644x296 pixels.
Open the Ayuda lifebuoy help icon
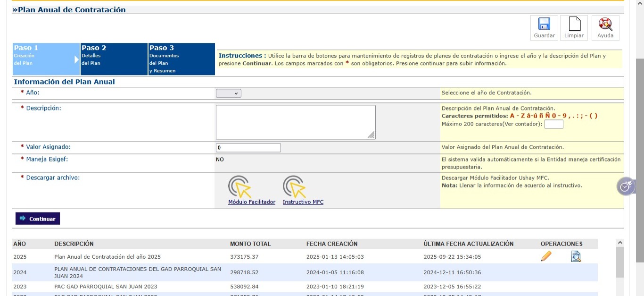(x=605, y=25)
